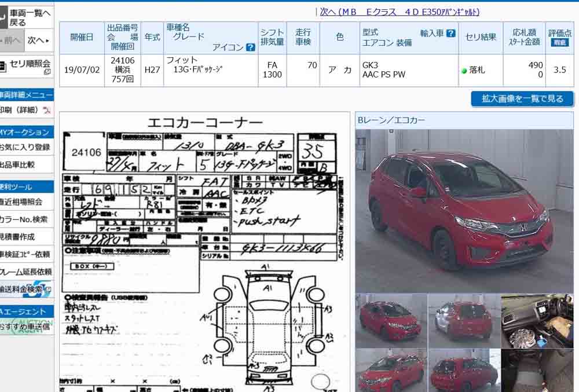Click the large red Fit front photo
This screenshot has height=392, width=579.
[464, 210]
